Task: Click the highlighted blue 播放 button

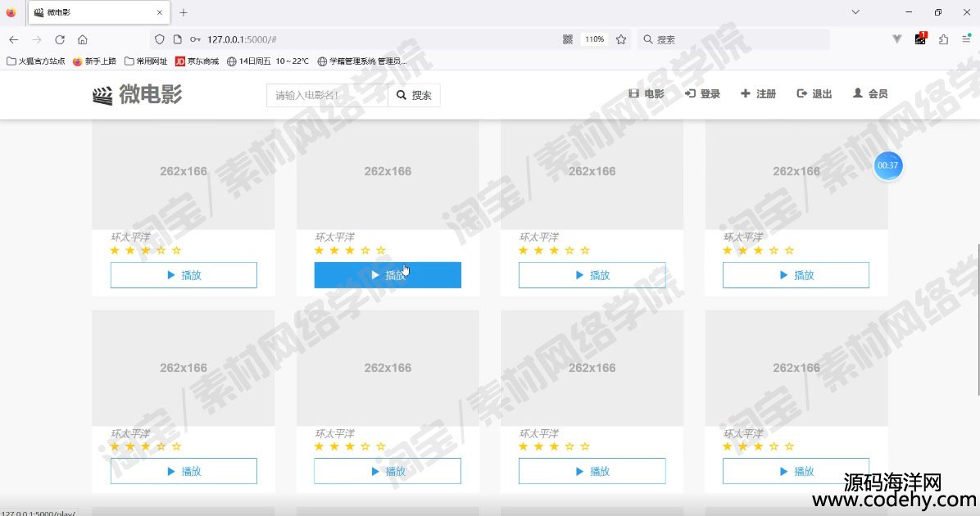Action: point(388,275)
